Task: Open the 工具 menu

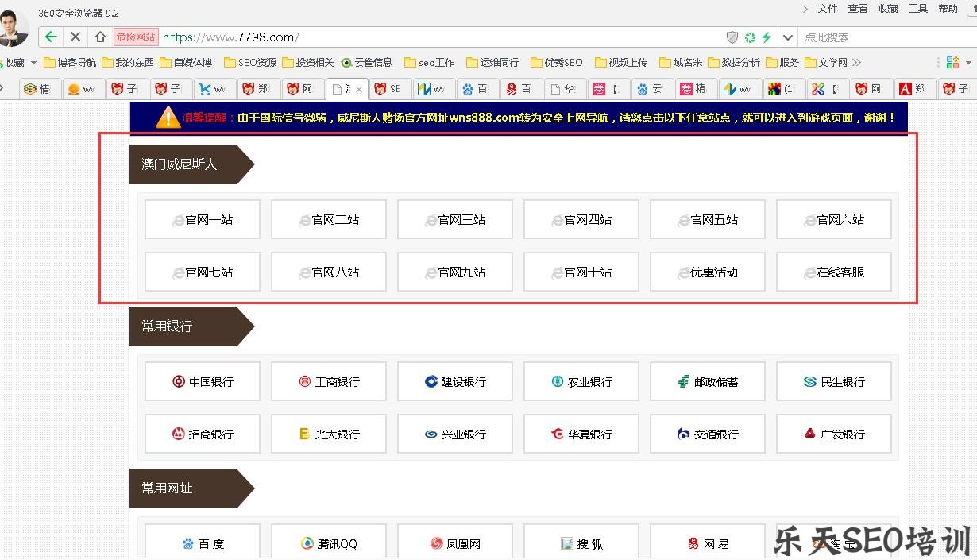Action: 918,10
